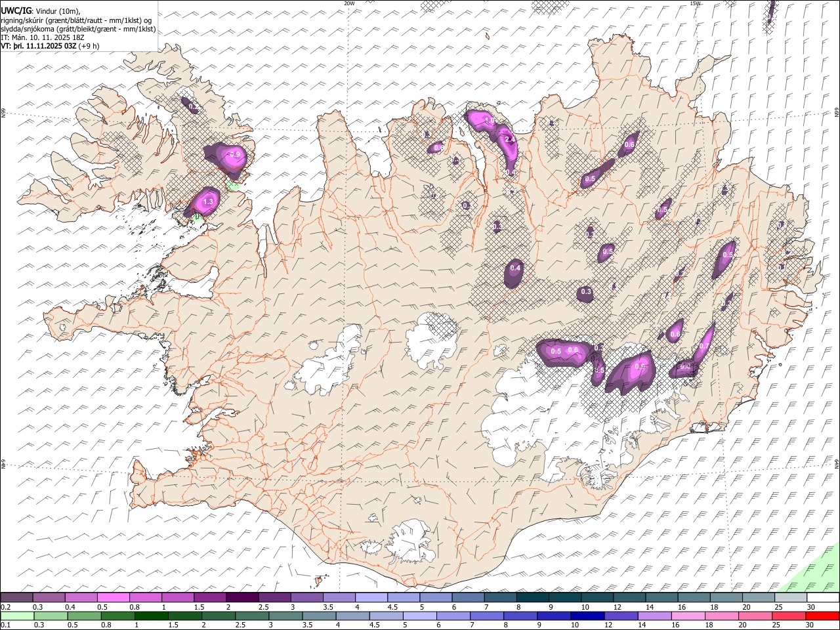Click the 12 swatch in lower legend row
Viewport: 840px width, 630px height.
pos(621,616)
